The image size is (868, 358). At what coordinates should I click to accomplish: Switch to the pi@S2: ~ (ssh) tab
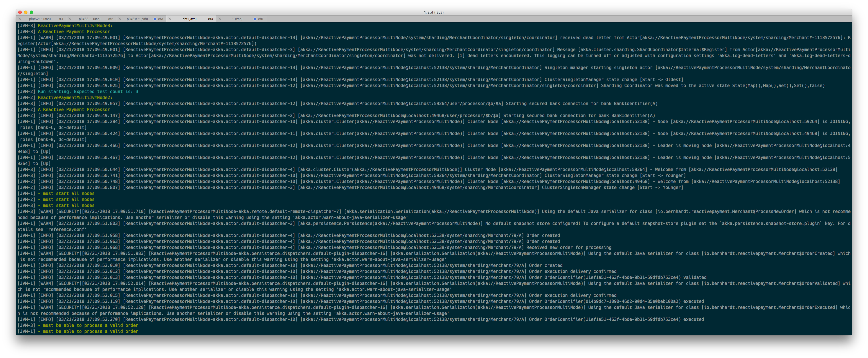pos(40,19)
